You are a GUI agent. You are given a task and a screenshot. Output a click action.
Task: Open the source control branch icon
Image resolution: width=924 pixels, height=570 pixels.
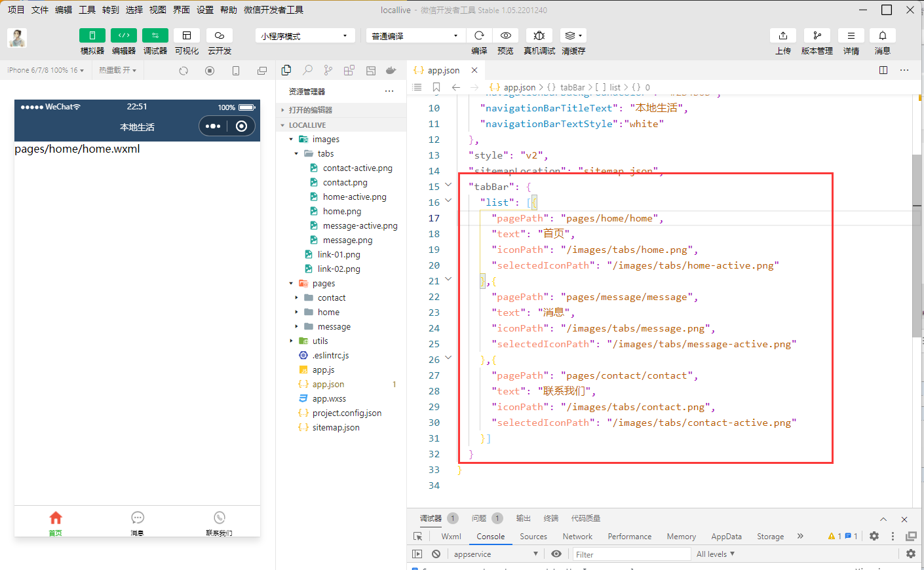point(328,70)
